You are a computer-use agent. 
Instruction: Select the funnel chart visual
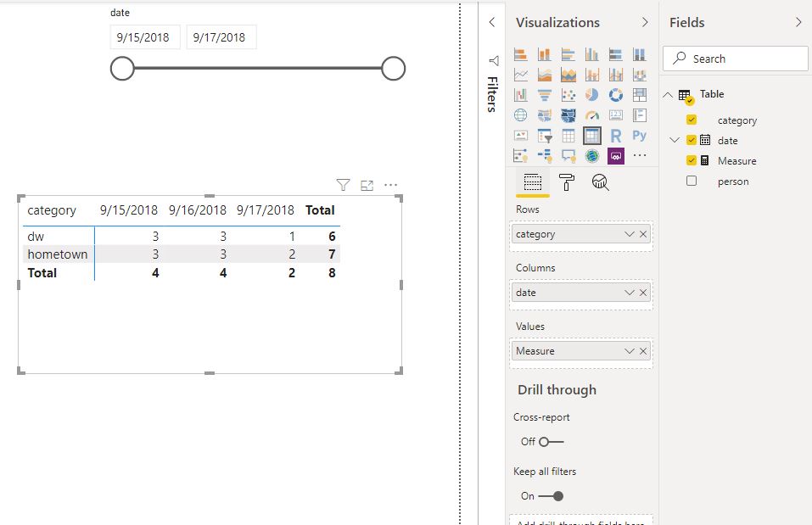pos(544,95)
